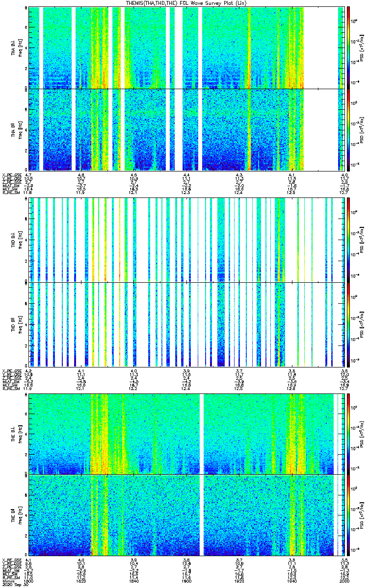
Task: Click the '2000' time tick label
Action: [345, 581]
